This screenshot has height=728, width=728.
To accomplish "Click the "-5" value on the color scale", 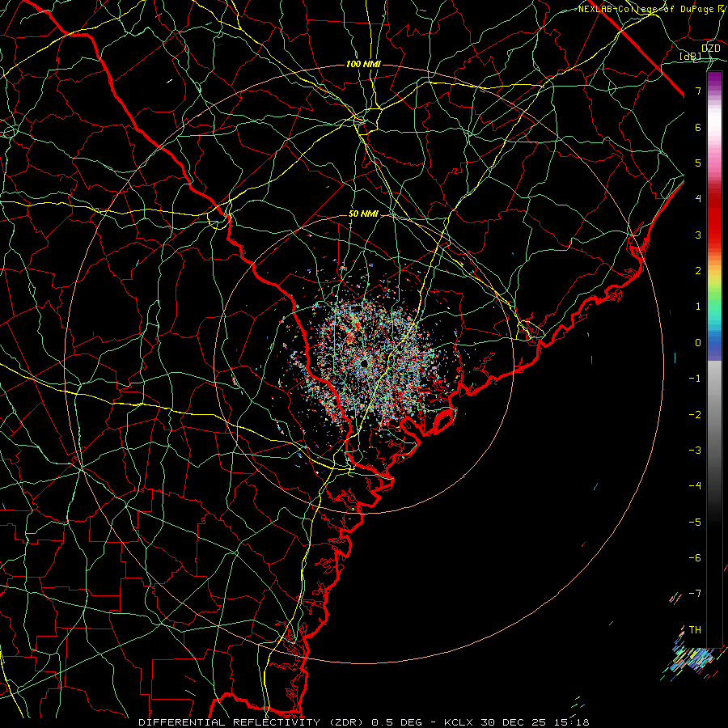I will (695, 523).
